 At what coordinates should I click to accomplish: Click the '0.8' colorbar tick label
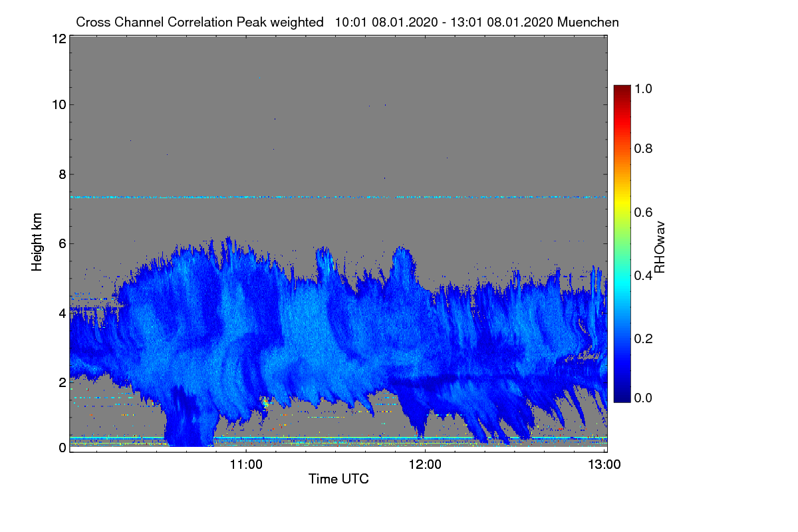(x=644, y=148)
